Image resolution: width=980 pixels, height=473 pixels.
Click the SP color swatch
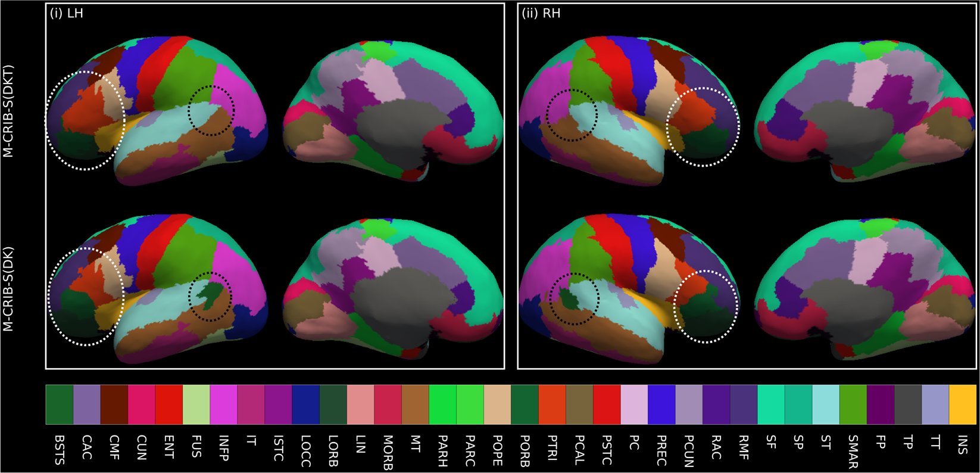tap(799, 404)
